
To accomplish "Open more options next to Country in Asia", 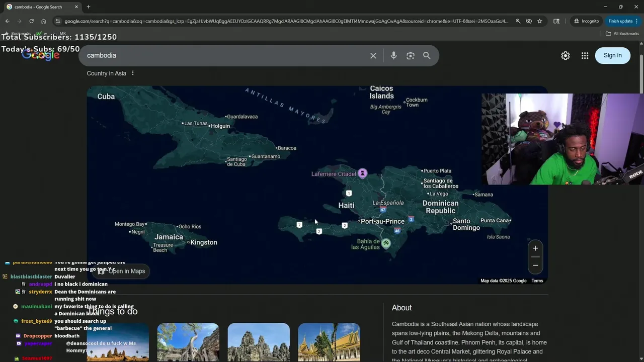I will pyautogui.click(x=133, y=73).
